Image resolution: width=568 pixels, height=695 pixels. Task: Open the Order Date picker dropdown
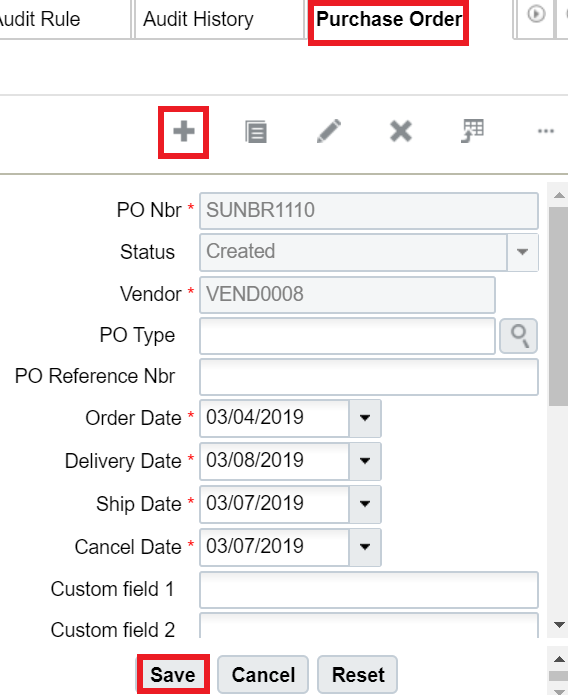[x=365, y=418]
